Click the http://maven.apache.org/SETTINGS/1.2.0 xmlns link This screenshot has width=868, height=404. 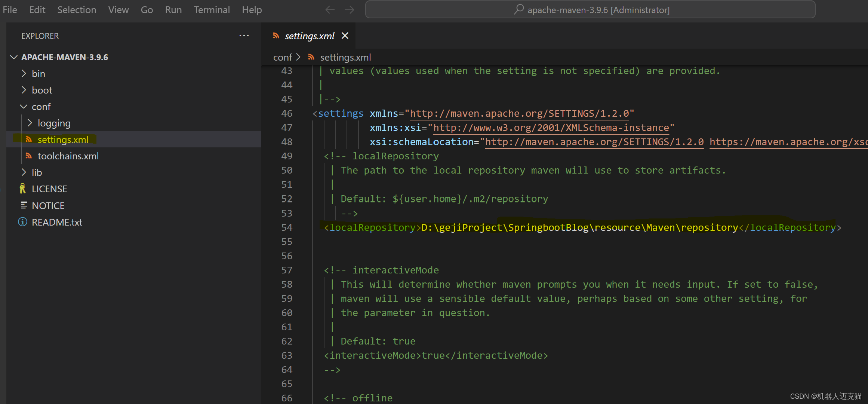coord(519,114)
